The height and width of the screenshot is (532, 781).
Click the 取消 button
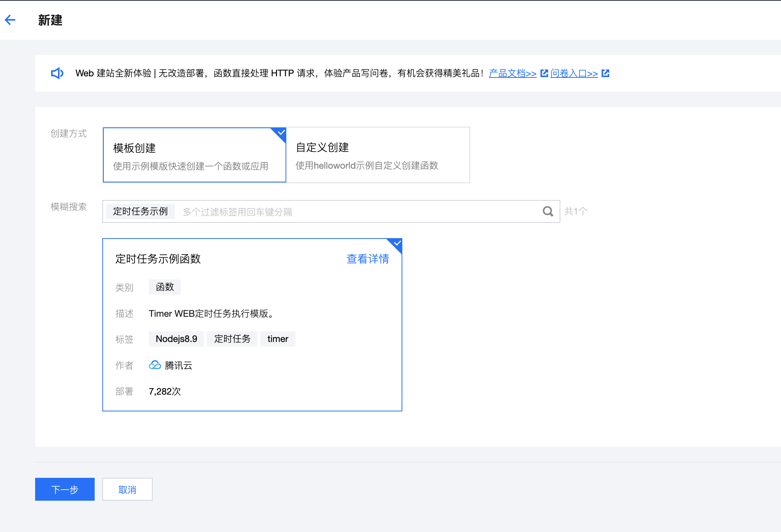pyautogui.click(x=127, y=489)
